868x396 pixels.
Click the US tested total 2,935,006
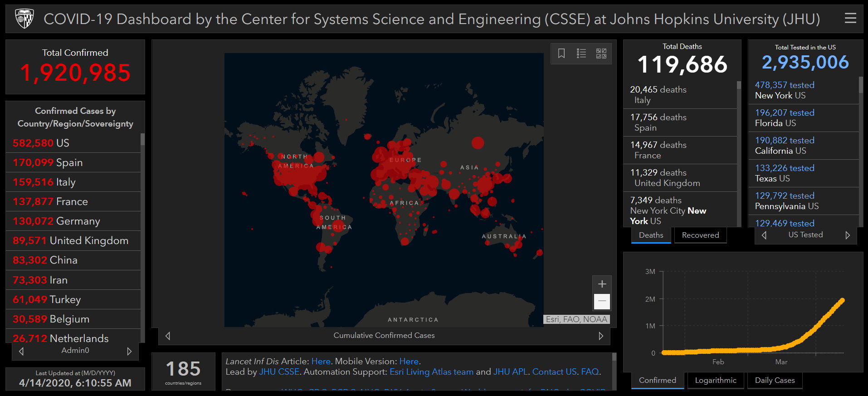click(805, 62)
